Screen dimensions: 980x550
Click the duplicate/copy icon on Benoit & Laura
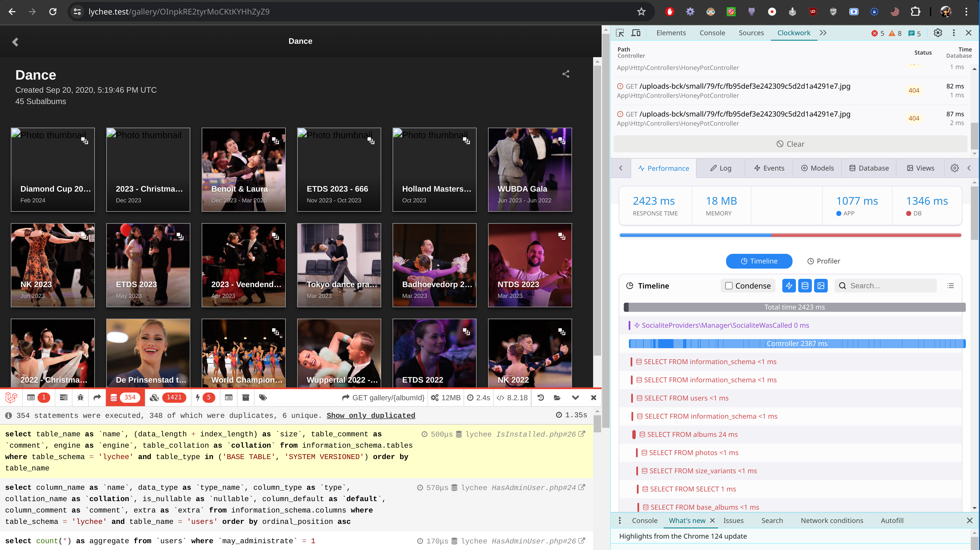coord(275,141)
